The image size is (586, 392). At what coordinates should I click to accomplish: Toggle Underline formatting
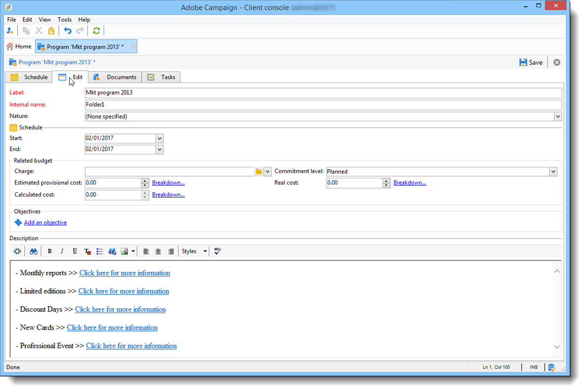[x=75, y=251]
